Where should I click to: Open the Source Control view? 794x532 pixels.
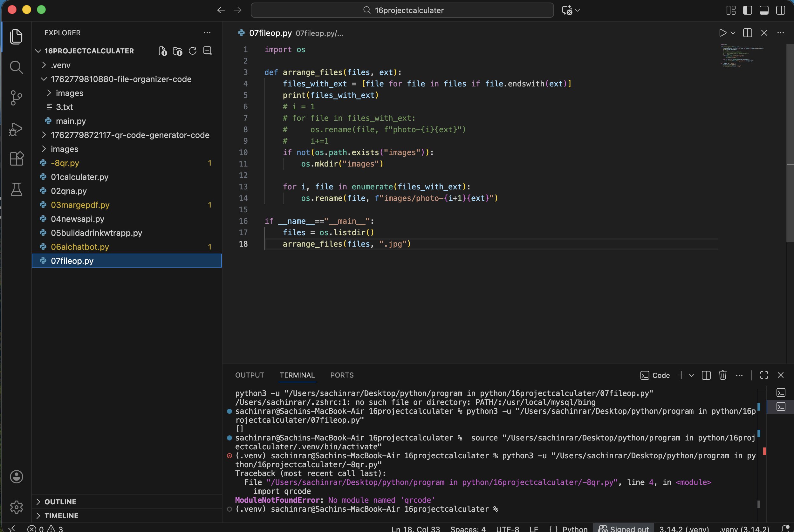[x=16, y=98]
